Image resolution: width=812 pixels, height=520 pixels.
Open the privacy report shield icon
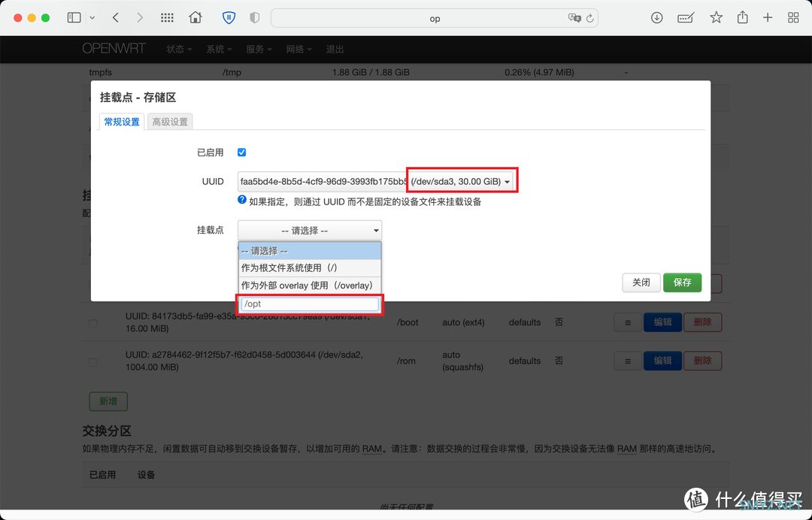click(x=254, y=17)
